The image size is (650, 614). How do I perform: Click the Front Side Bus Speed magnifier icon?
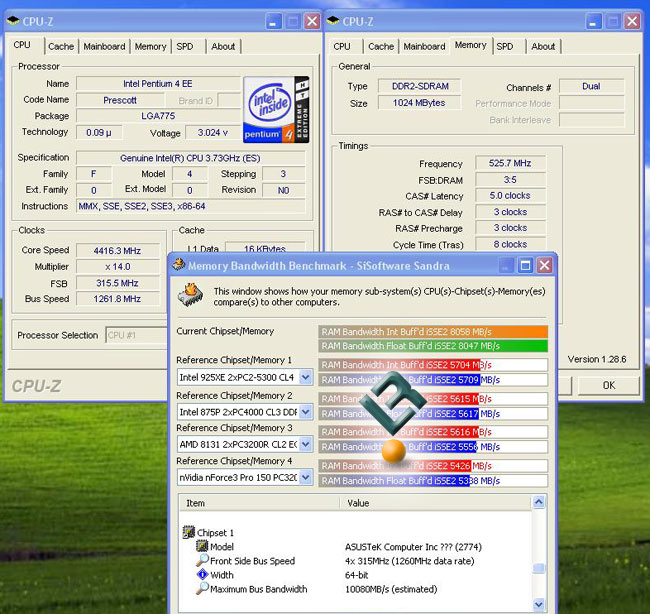(201, 561)
